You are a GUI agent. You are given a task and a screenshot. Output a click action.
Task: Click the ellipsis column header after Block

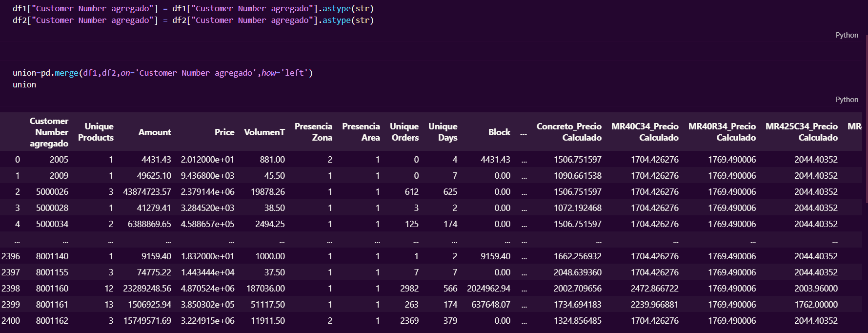(524, 133)
